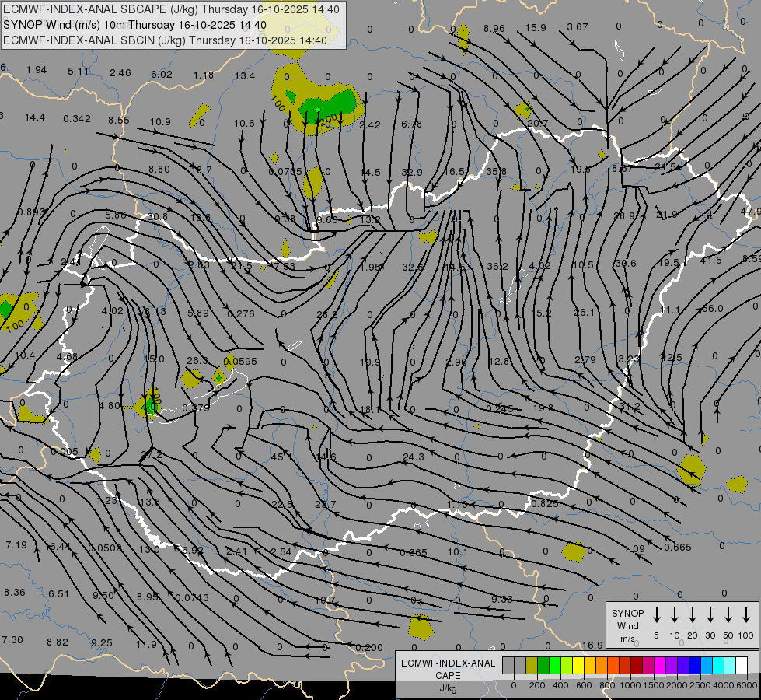Click the 13.4 value on the map
Screen dimensions: 761x700
245,75
